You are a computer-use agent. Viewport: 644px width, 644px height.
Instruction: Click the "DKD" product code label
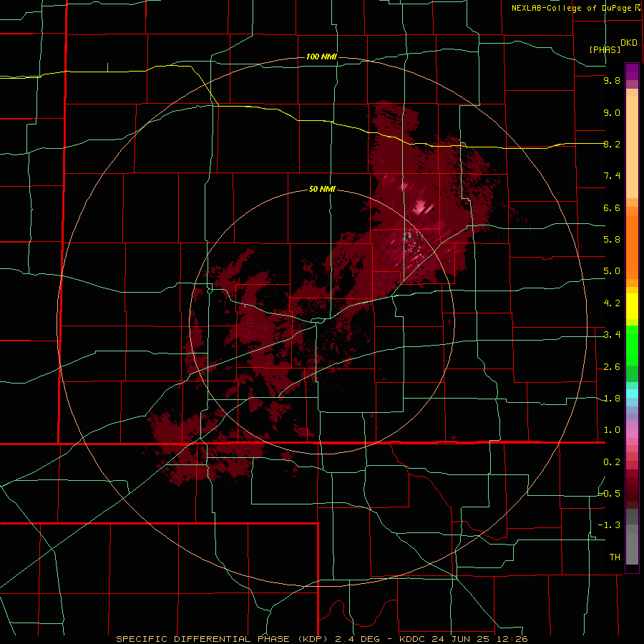(629, 42)
